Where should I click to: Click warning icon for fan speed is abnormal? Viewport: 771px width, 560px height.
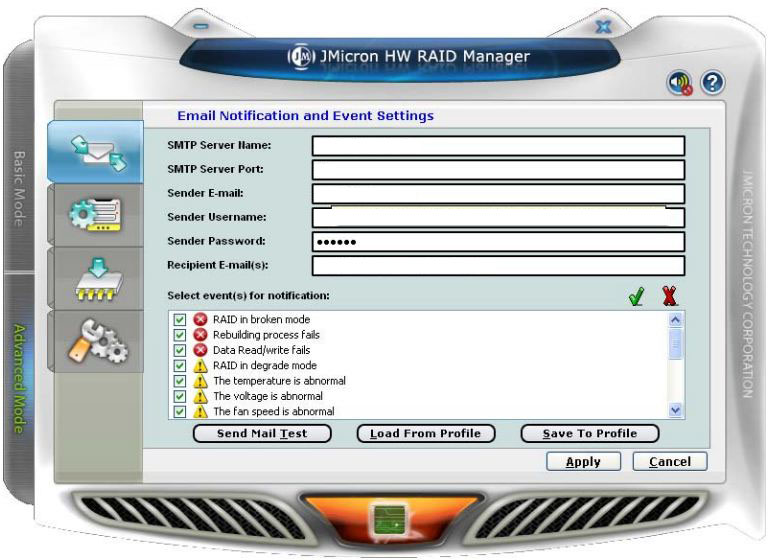tap(200, 412)
